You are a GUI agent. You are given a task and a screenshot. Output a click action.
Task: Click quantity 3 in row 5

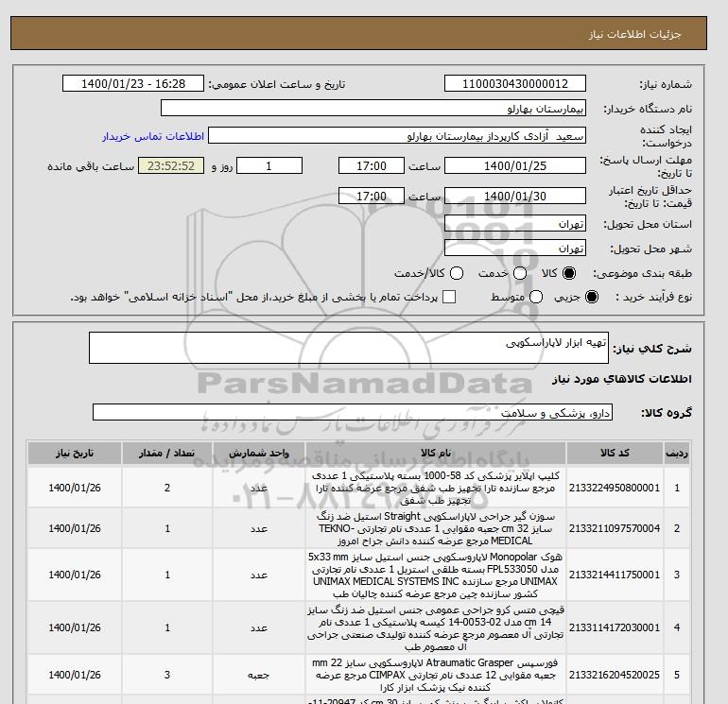pos(167,675)
